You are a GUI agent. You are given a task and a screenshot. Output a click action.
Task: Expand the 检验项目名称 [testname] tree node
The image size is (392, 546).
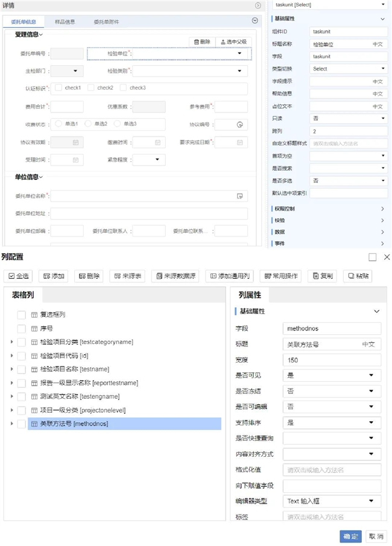coord(11,369)
